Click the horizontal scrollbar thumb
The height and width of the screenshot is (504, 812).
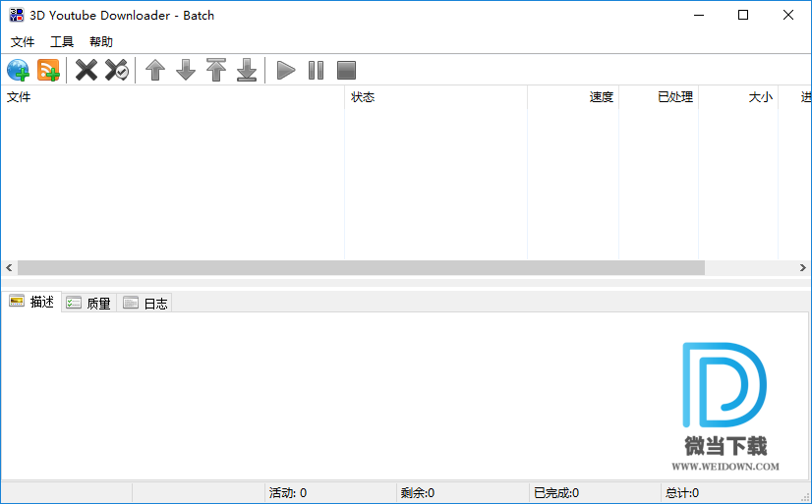[x=361, y=267]
